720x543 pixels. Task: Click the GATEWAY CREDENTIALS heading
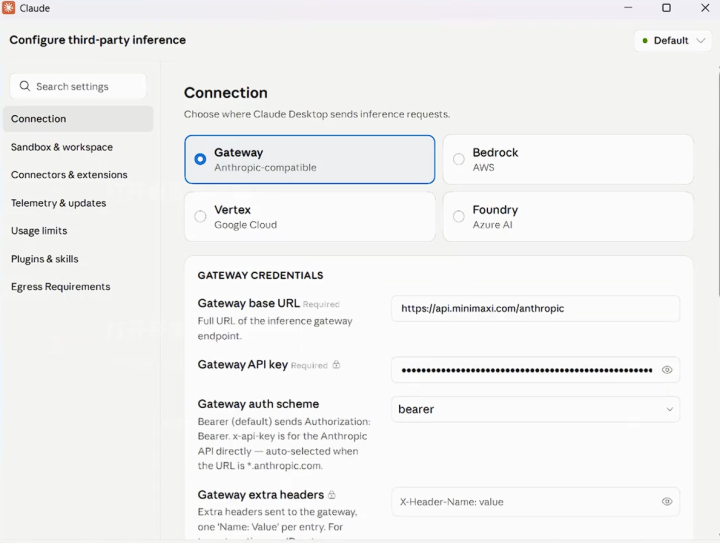260,275
